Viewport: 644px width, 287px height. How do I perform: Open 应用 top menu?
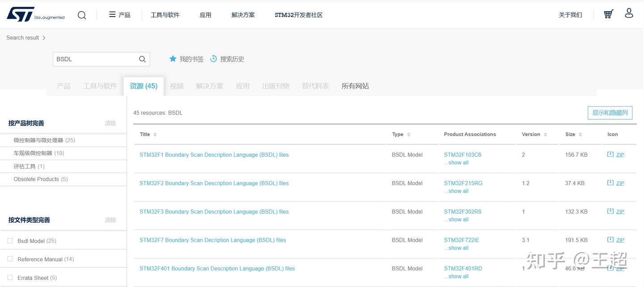point(205,15)
